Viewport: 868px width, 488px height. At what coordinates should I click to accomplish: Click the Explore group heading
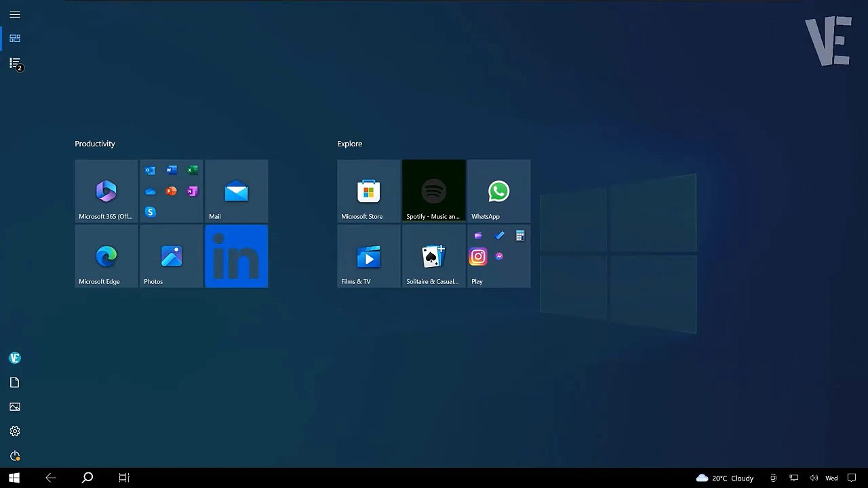350,144
